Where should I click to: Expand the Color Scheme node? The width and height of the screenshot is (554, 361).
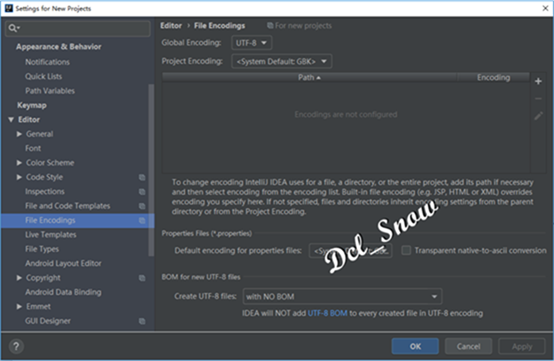tap(19, 163)
